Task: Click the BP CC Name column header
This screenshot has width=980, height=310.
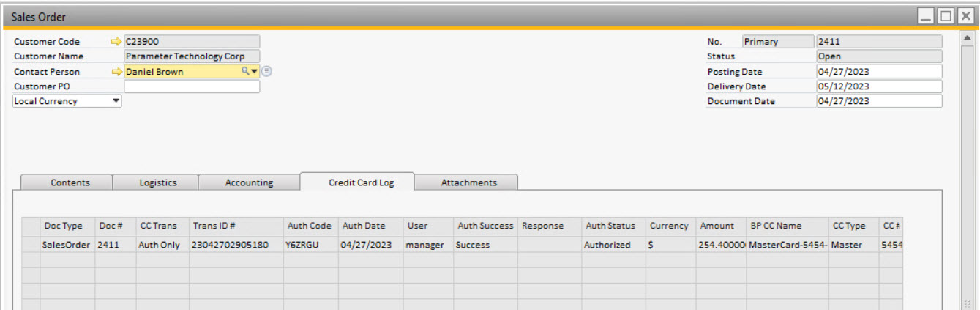Action: point(788,226)
